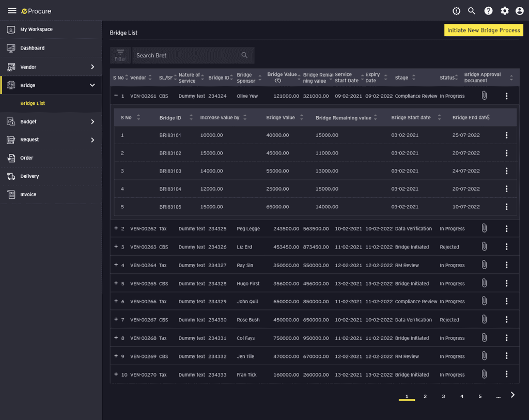This screenshot has height=420, width=529.
Task: Sort nested table by Bridge ID
Action: click(x=191, y=117)
